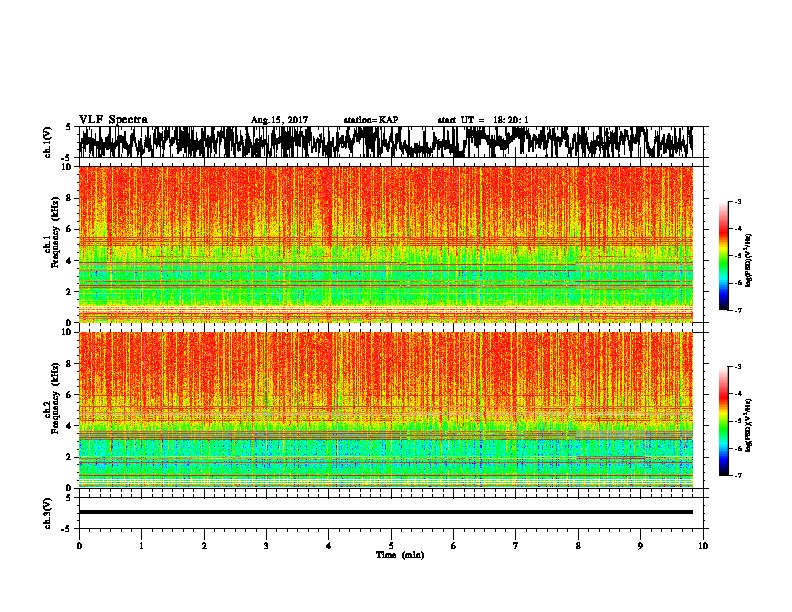Click the "station=KAP" header label
792x612 pixels.
(x=371, y=120)
